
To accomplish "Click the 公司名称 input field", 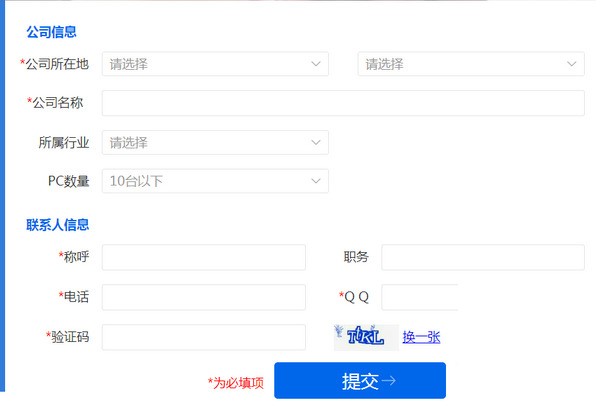I will (343, 103).
